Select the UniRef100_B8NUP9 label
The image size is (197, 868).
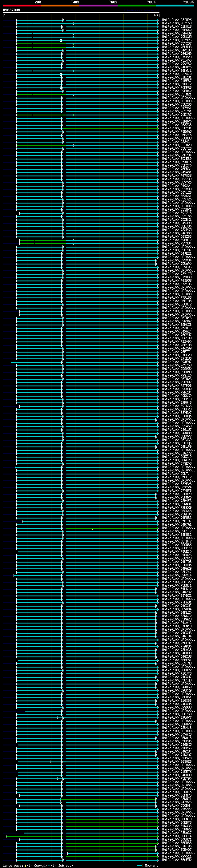pos(177,724)
